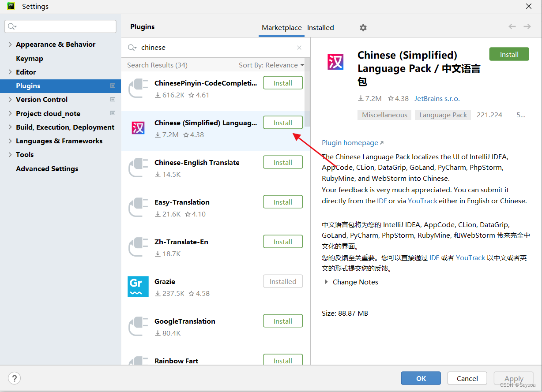
Task: Expand the Change Notes section
Action: (326, 282)
